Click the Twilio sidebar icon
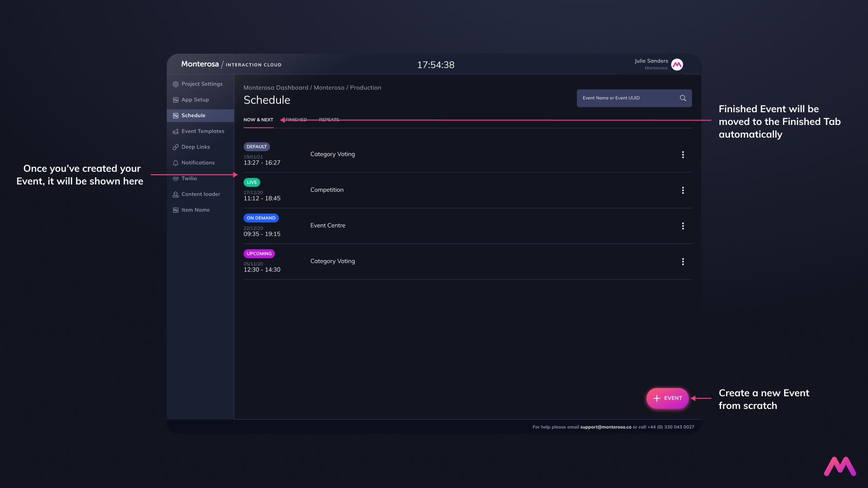Screen dimensions: 868x488 (176, 179)
